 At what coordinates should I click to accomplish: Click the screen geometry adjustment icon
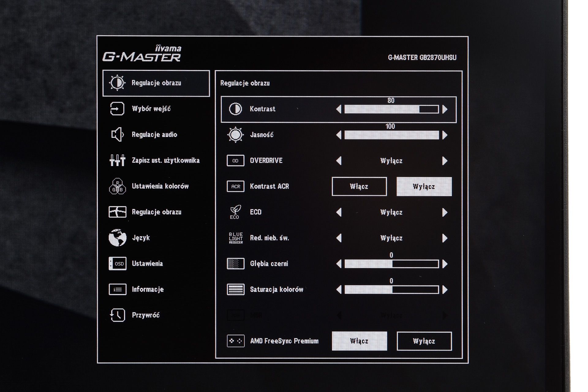pos(117,212)
